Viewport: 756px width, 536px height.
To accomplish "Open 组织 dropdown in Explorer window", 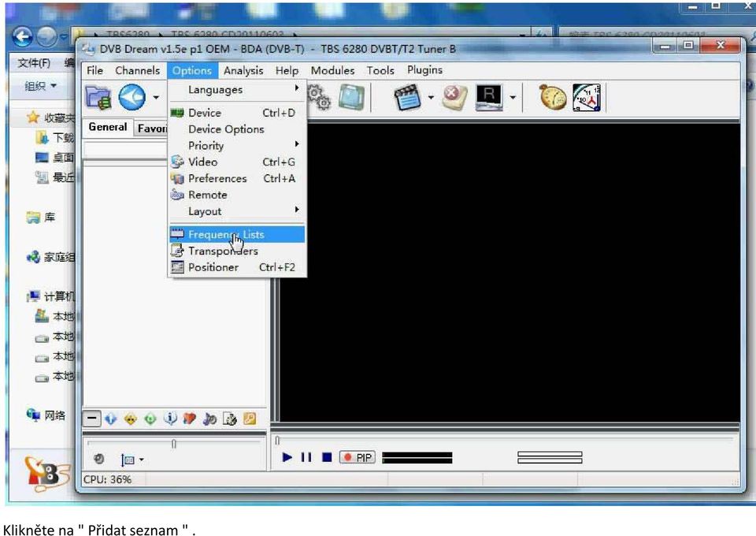I will click(40, 86).
